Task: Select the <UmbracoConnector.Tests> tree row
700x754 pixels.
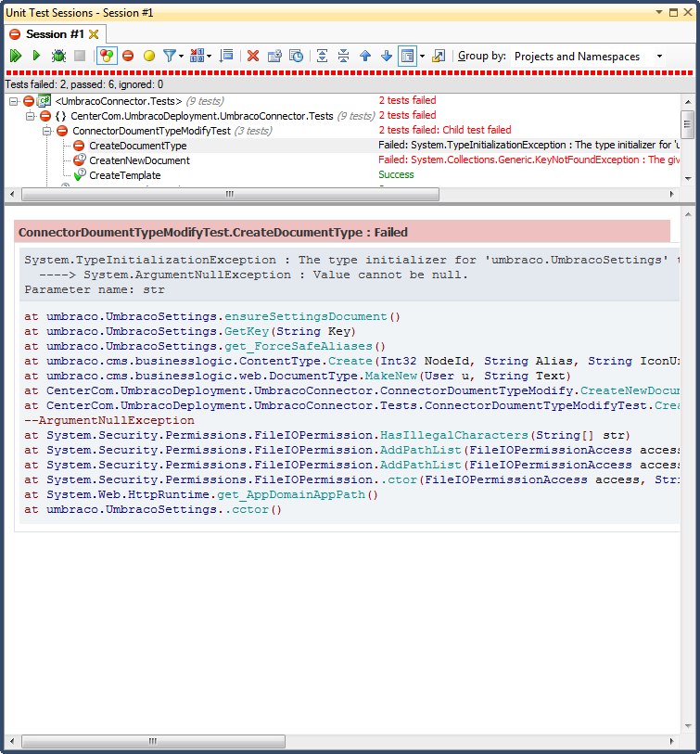Action: [119, 101]
